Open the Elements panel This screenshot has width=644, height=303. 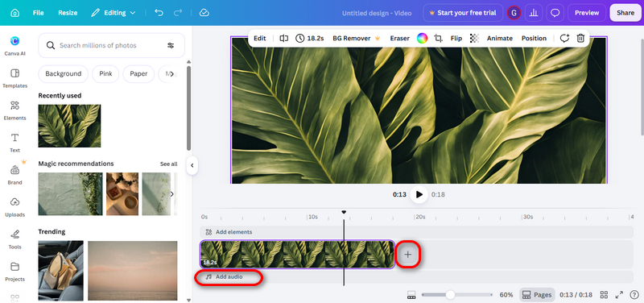14,110
